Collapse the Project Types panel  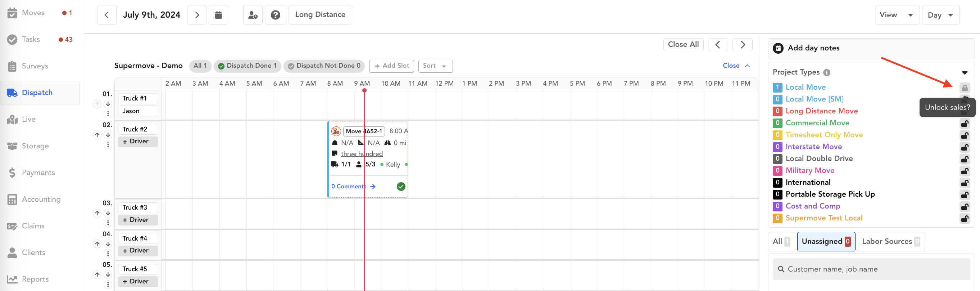965,72
